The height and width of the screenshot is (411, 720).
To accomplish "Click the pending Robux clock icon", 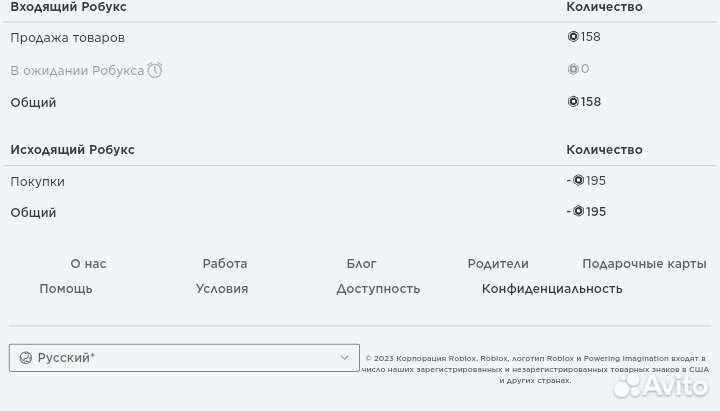I will click(155, 70).
